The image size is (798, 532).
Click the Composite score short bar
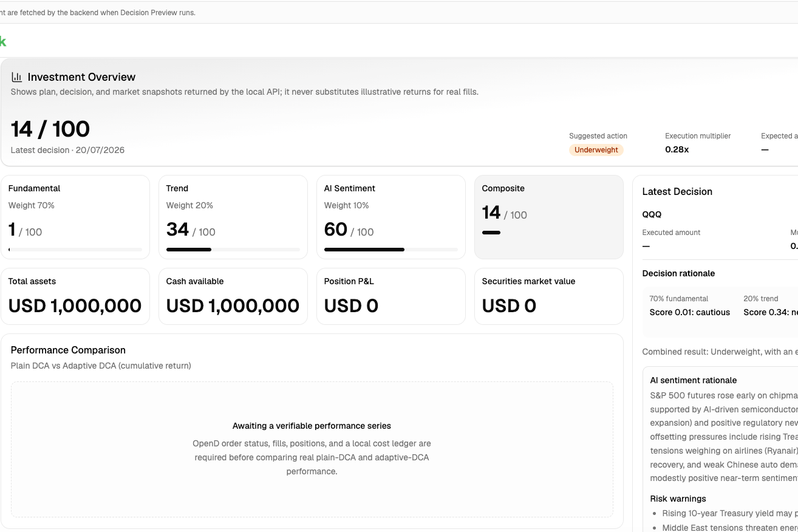coord(491,233)
